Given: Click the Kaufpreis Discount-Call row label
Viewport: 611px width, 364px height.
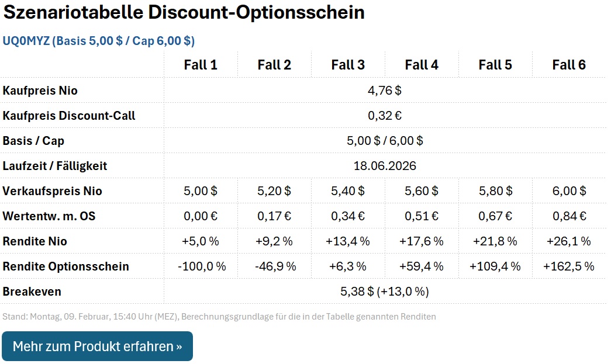Looking at the screenshot, I should 68,115.
